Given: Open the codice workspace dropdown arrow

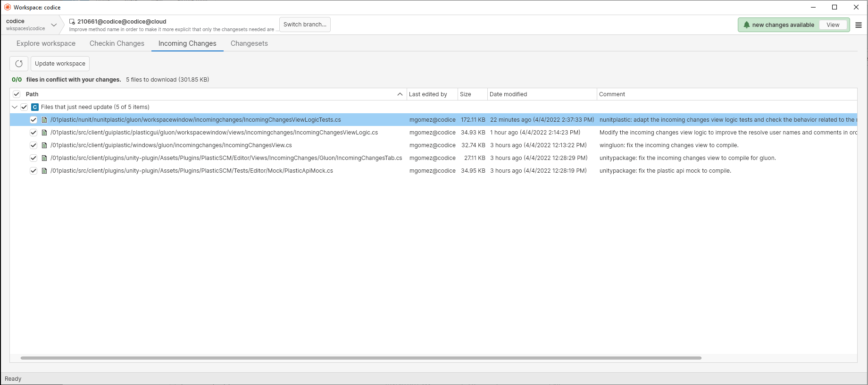Looking at the screenshot, I should coord(54,25).
